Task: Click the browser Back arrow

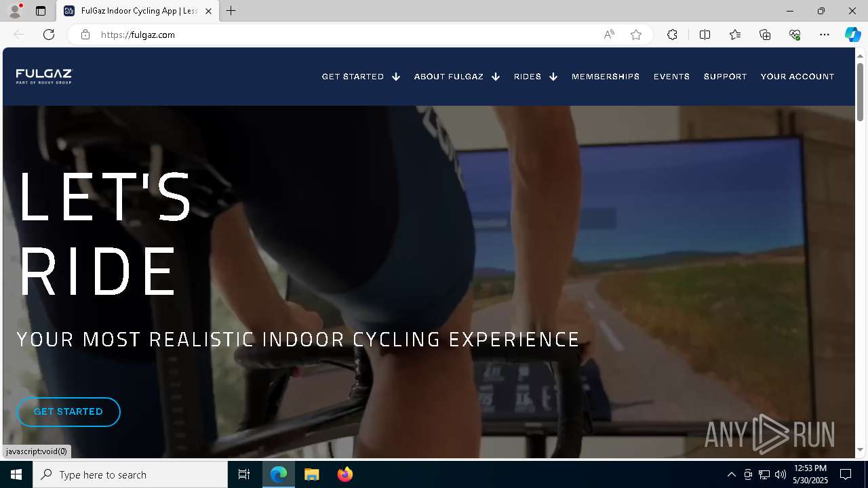Action: [19, 35]
